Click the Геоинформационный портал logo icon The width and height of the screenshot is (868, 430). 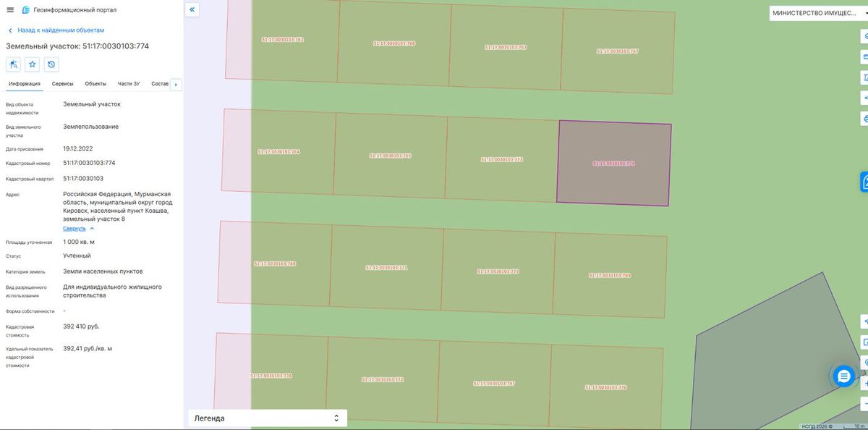point(26,10)
